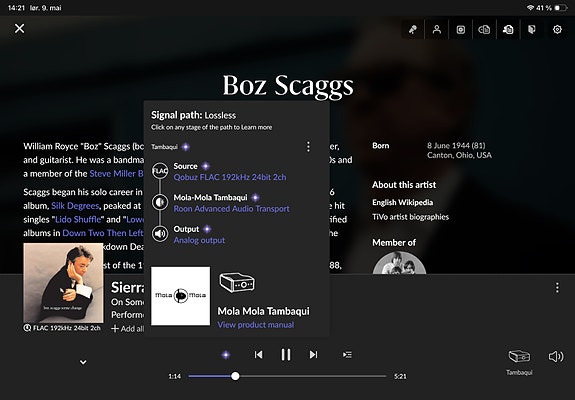Go back to the previous track
575x400 pixels.
click(259, 355)
